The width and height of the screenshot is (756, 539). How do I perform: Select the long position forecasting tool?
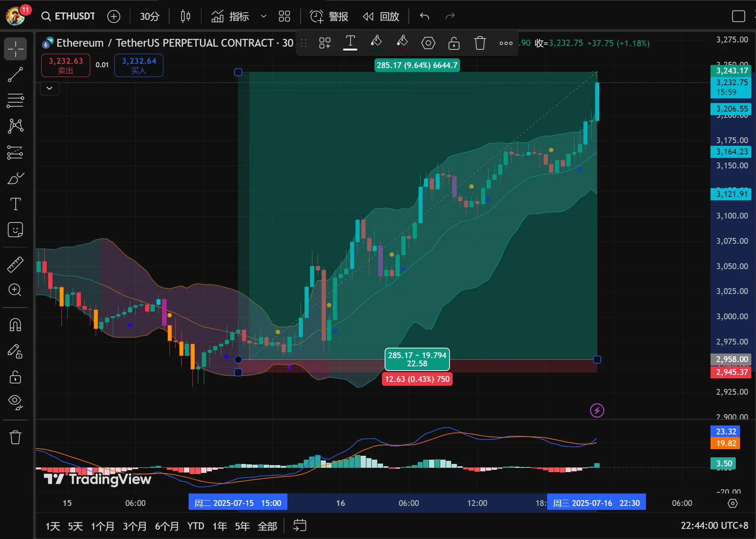[x=16, y=152]
